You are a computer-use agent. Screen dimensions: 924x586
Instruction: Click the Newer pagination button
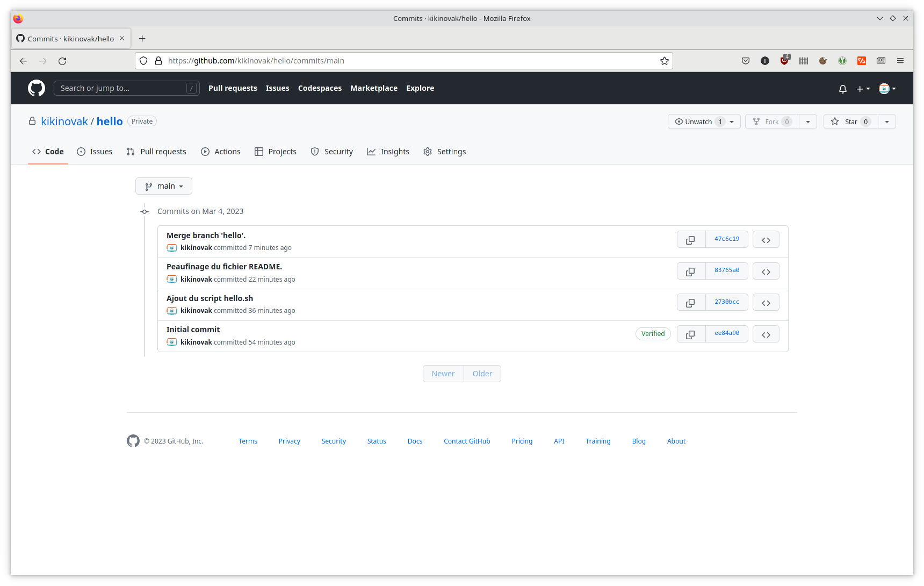[x=443, y=374]
